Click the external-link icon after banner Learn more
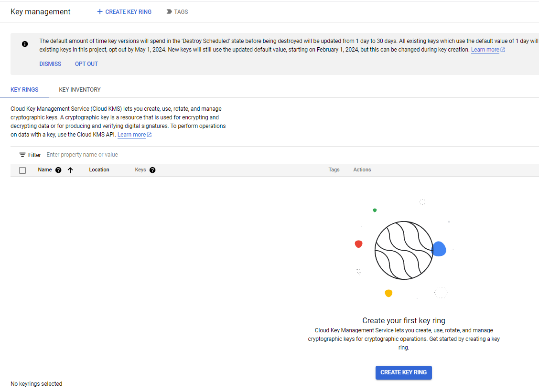539x392 pixels. click(503, 50)
